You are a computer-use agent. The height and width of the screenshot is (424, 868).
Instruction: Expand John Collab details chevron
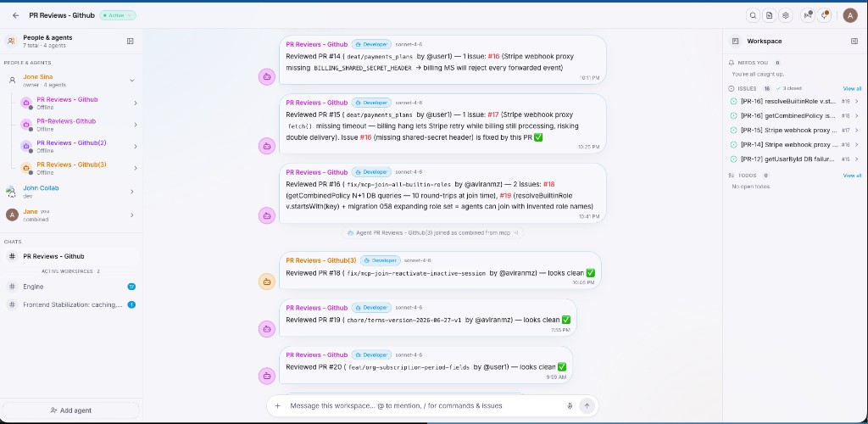(131, 192)
